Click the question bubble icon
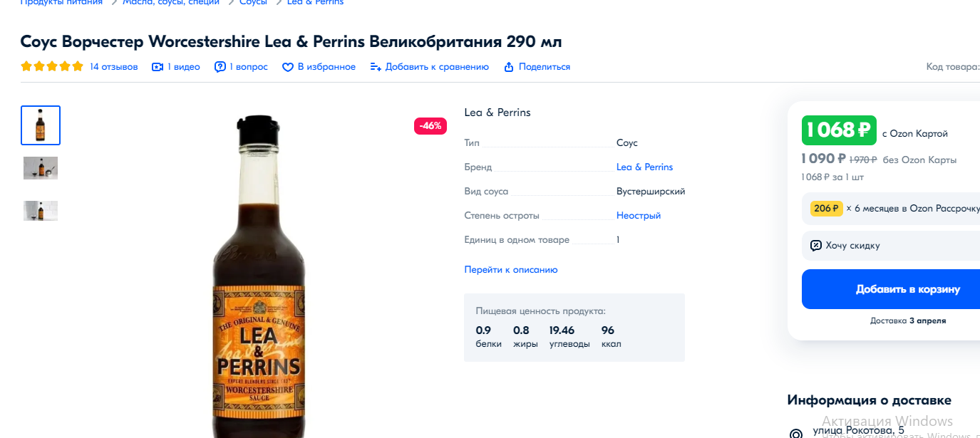980x438 pixels. tap(220, 67)
